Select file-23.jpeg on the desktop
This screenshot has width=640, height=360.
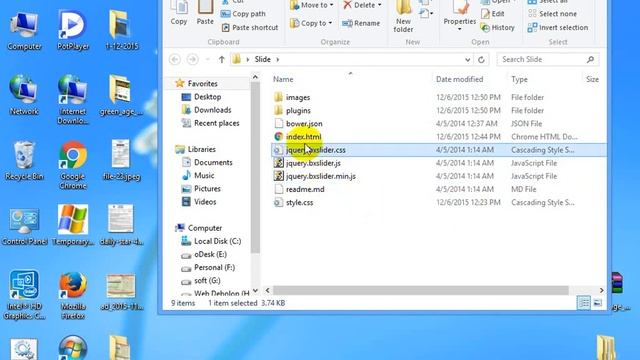tap(121, 160)
